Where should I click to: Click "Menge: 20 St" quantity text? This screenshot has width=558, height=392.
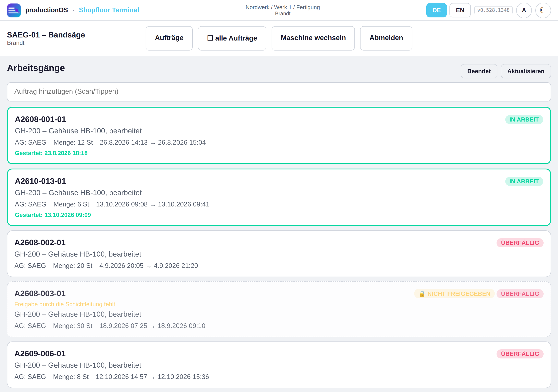coord(73,266)
